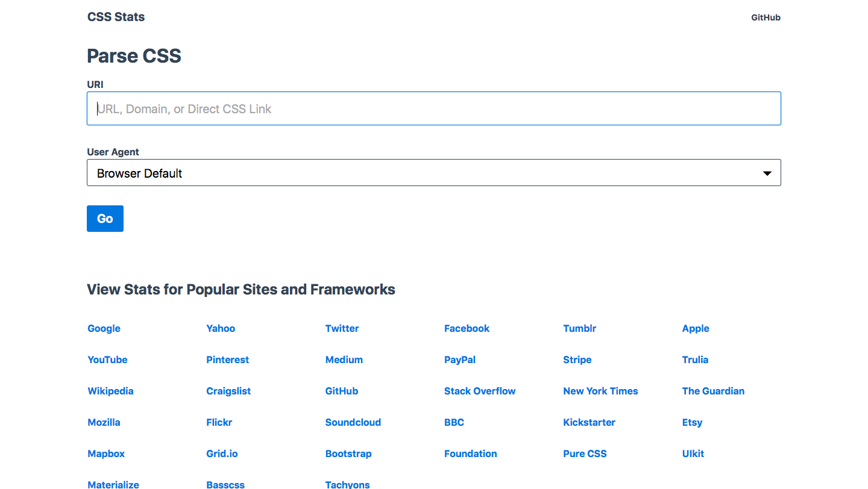
Task: View stats for Mozilla
Action: point(104,422)
